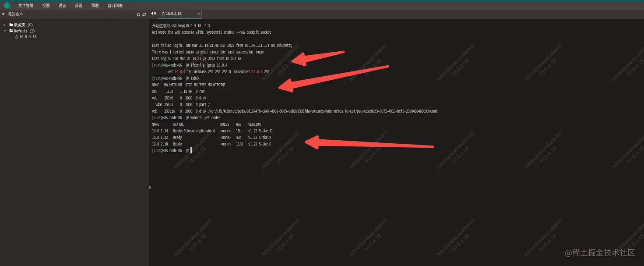644x266 pixels.
Task: Click node row 10.0.1.14 in output
Action: click(212, 131)
